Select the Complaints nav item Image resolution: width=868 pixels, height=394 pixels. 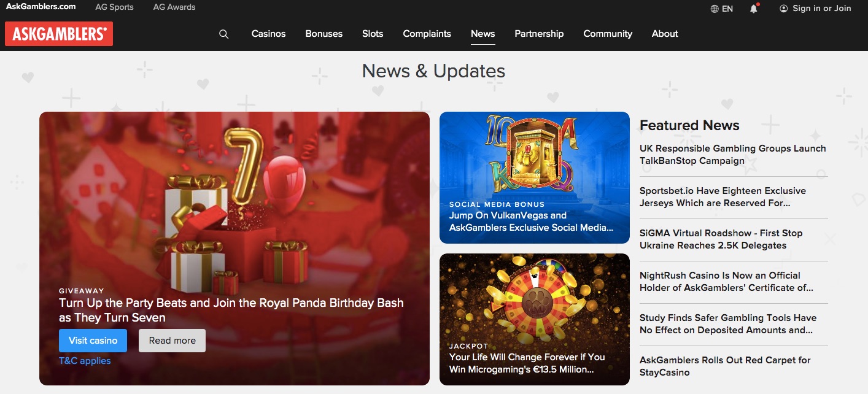(427, 34)
